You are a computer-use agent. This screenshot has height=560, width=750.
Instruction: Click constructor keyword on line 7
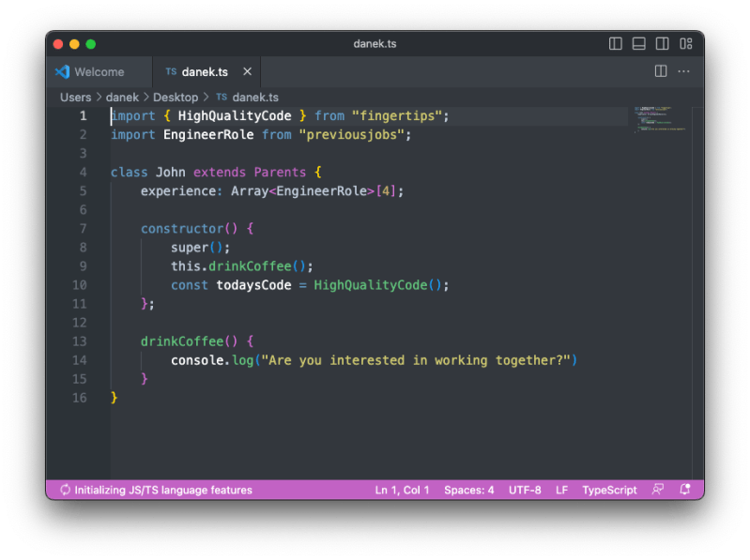182,228
